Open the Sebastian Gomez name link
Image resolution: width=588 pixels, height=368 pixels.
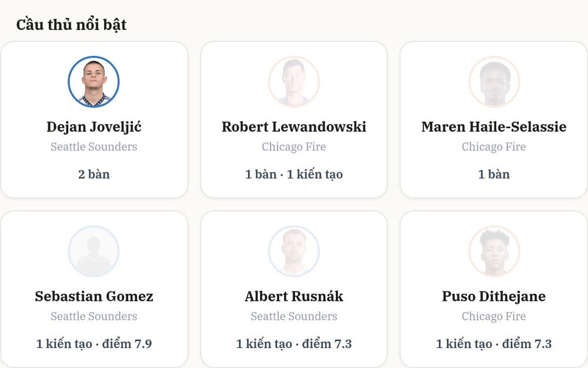point(93,296)
